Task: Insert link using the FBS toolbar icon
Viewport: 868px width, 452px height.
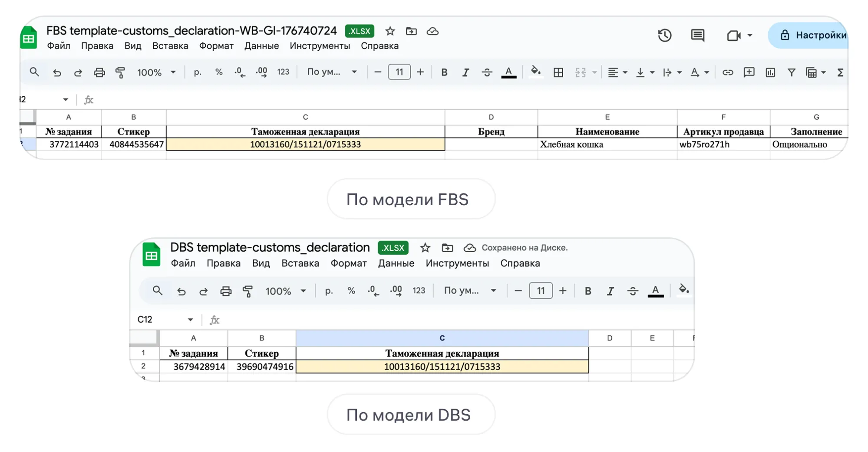Action: pyautogui.click(x=727, y=72)
